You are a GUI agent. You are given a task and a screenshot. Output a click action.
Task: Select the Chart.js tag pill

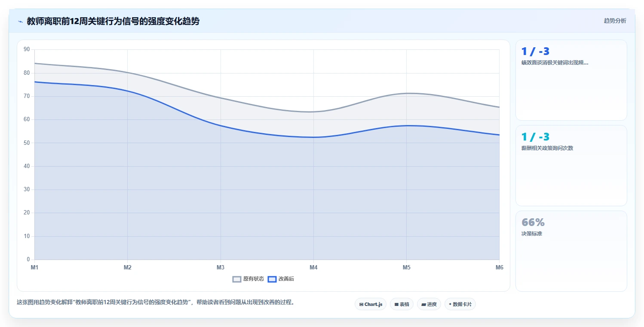click(x=371, y=304)
